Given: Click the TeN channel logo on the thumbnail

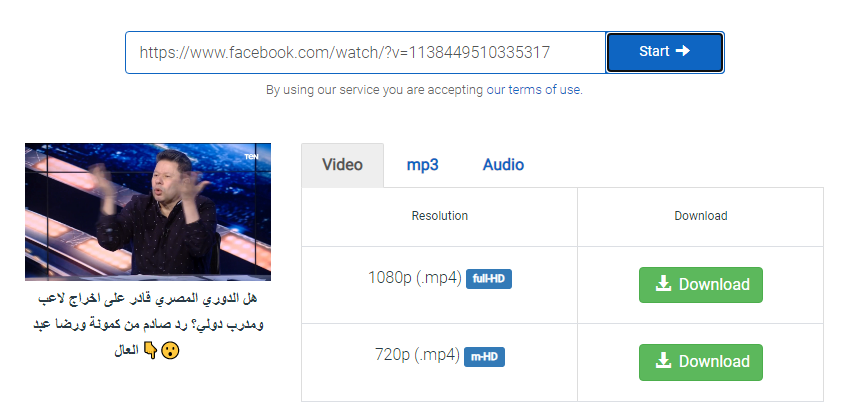Looking at the screenshot, I should pyautogui.click(x=251, y=155).
